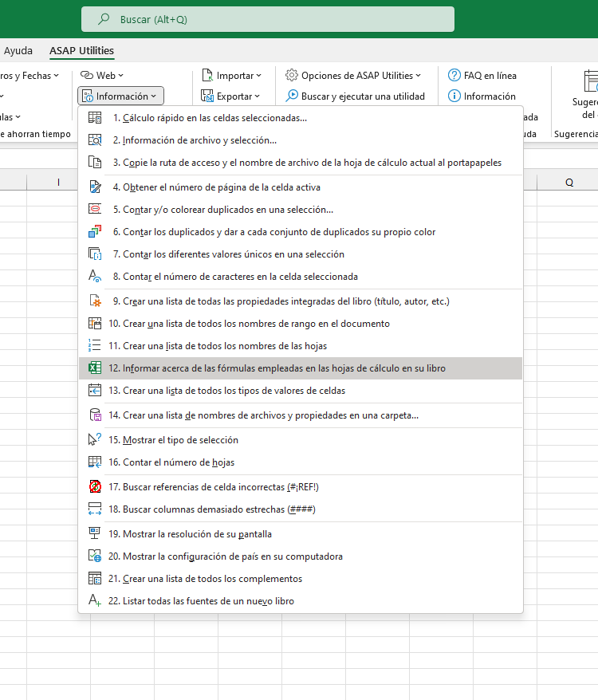Choose Mostrar la configuración de país

point(301,556)
